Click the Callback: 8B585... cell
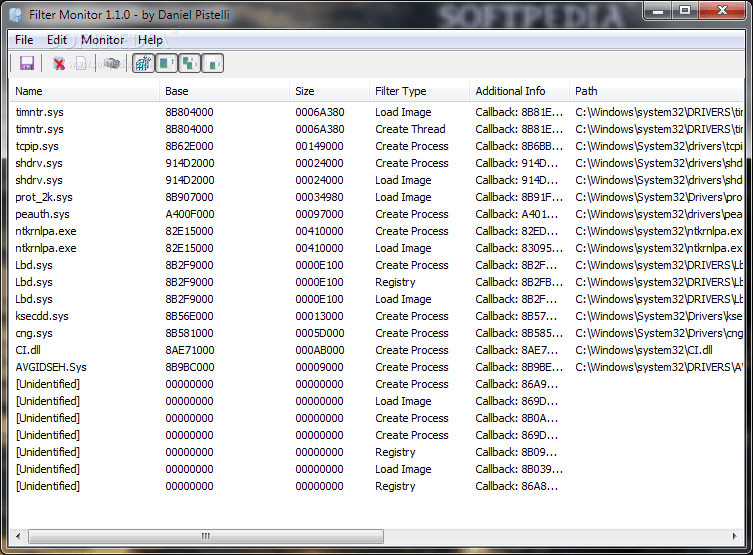 (x=519, y=333)
